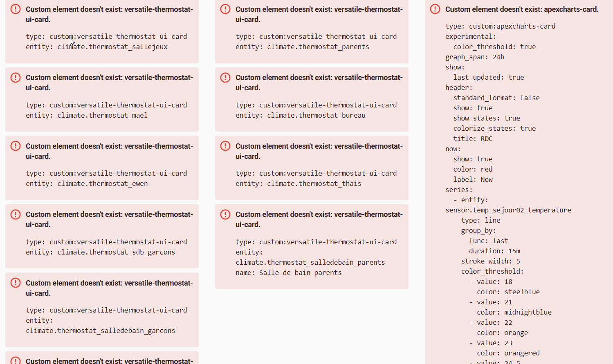Click the line 'color: midnightblue'
The height and width of the screenshot is (364, 613).
click(514, 312)
